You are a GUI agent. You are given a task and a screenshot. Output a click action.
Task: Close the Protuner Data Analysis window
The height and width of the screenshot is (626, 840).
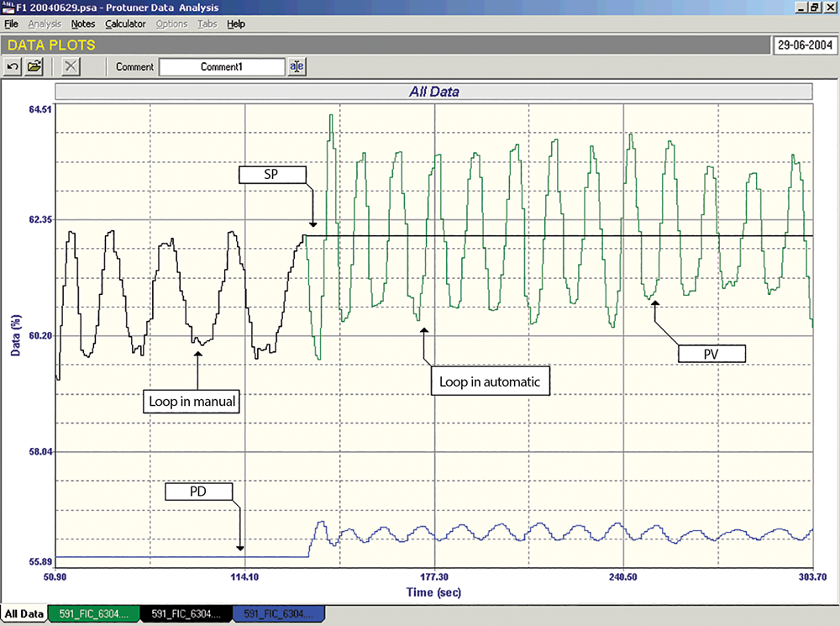coord(829,8)
